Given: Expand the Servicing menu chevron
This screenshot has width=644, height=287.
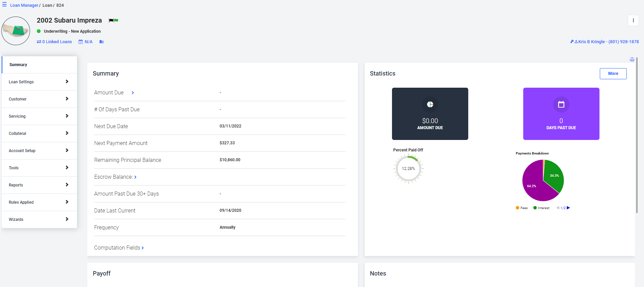Looking at the screenshot, I should 67,116.
